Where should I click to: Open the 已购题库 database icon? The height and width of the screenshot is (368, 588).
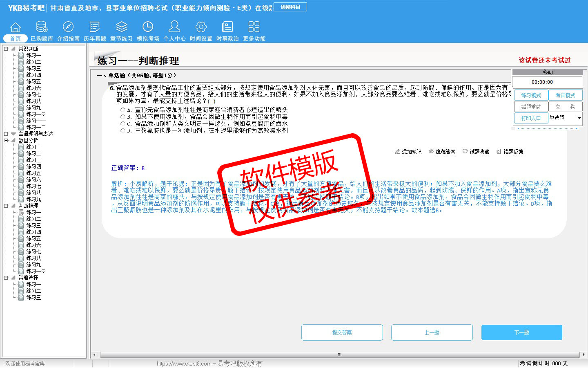tap(42, 27)
